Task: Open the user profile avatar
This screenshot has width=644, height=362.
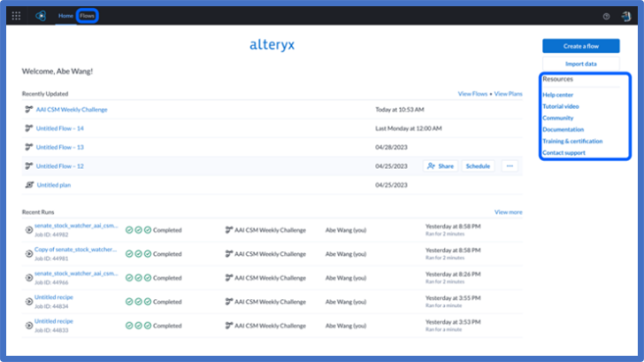Action: click(x=626, y=16)
